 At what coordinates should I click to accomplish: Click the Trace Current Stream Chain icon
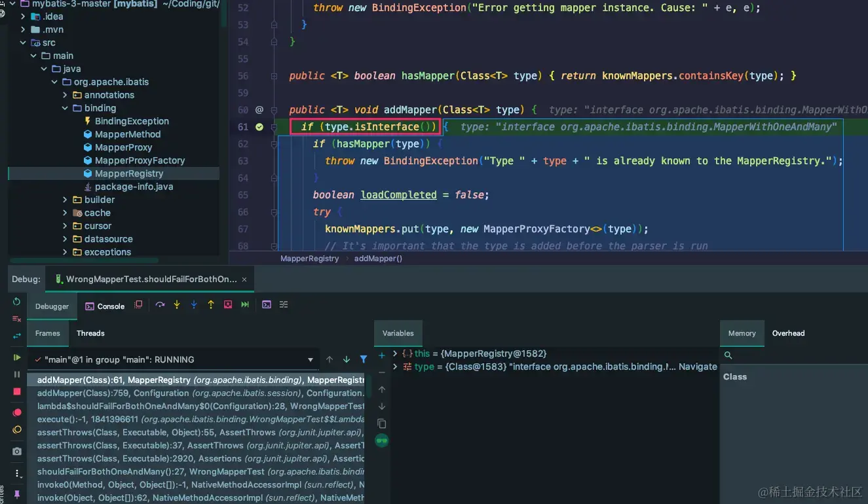click(x=284, y=305)
